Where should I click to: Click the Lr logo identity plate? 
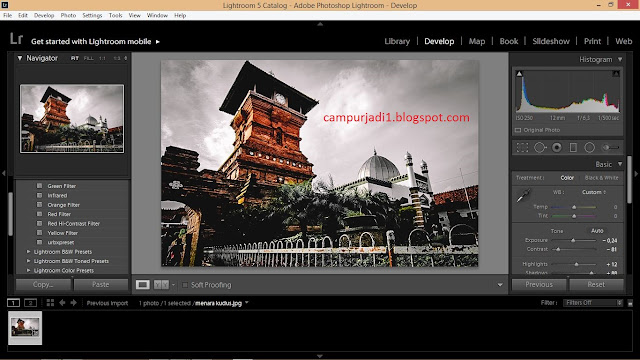16,39
